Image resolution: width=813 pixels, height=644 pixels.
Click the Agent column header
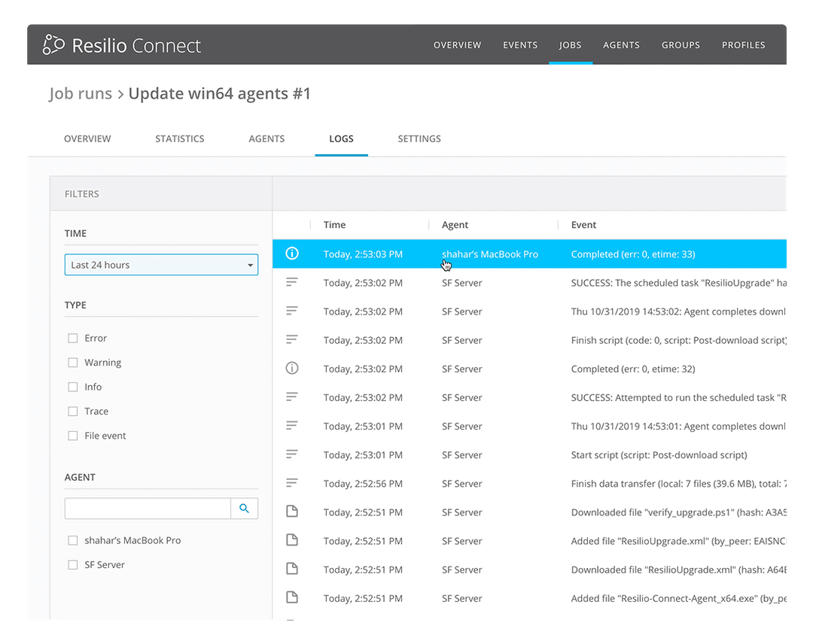[455, 225]
